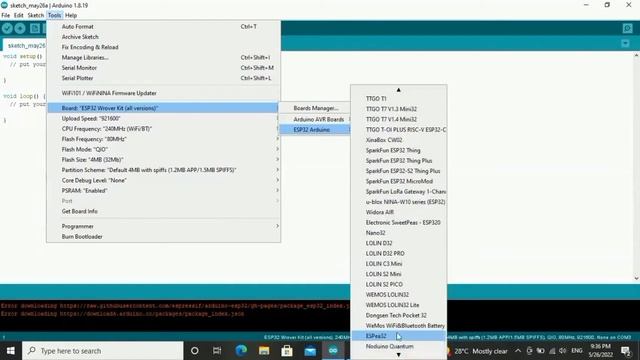Select SparkFun ESP32 MicroMod board

[x=398, y=181]
